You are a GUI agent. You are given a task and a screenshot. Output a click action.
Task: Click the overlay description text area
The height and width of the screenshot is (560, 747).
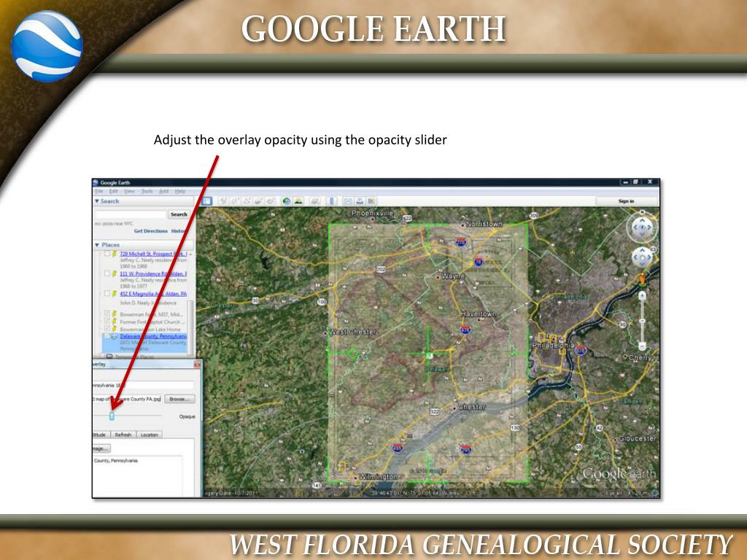pos(137,476)
